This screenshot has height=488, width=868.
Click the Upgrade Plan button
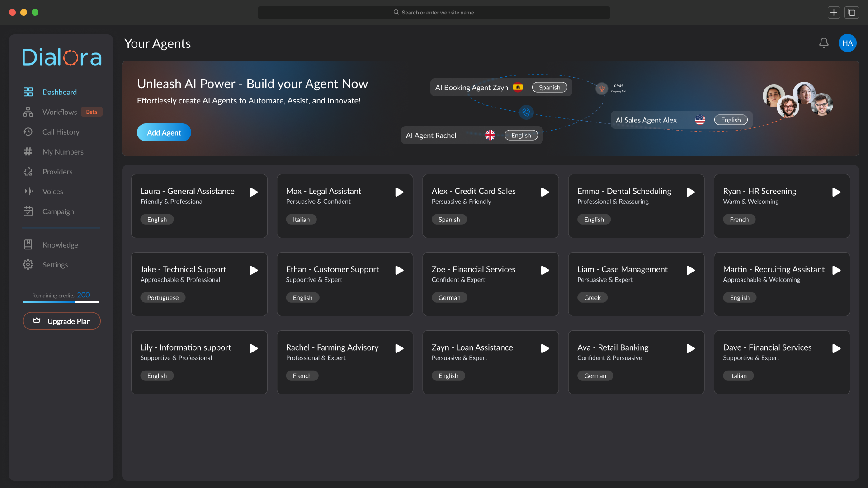(x=61, y=321)
